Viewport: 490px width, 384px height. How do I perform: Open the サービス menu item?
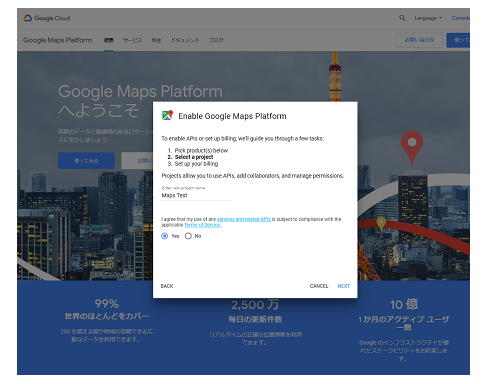(132, 40)
